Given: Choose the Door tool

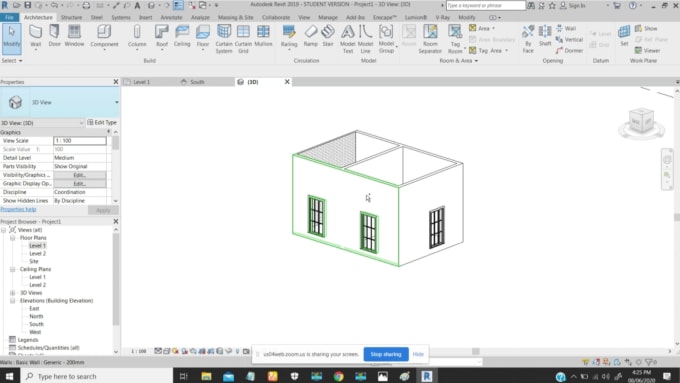Looking at the screenshot, I should (55, 36).
